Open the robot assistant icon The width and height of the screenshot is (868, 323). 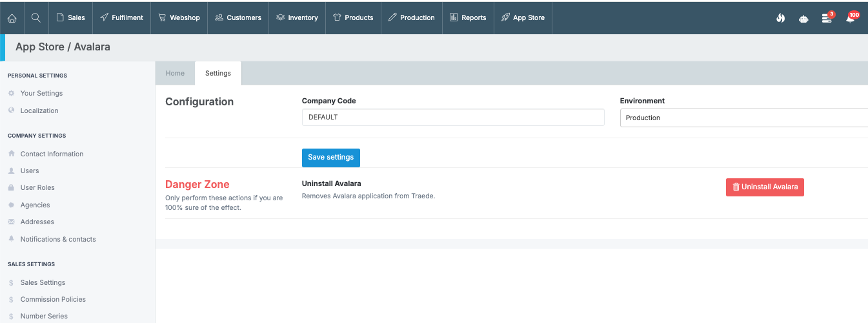click(803, 18)
